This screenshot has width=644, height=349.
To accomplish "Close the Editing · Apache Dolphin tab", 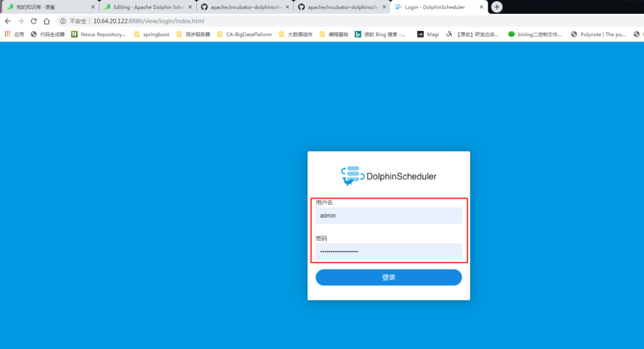I will pos(190,7).
